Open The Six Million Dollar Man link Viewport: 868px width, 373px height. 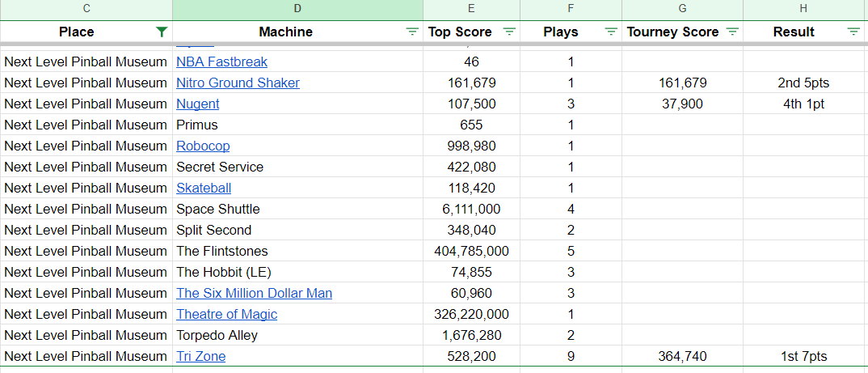tap(254, 293)
